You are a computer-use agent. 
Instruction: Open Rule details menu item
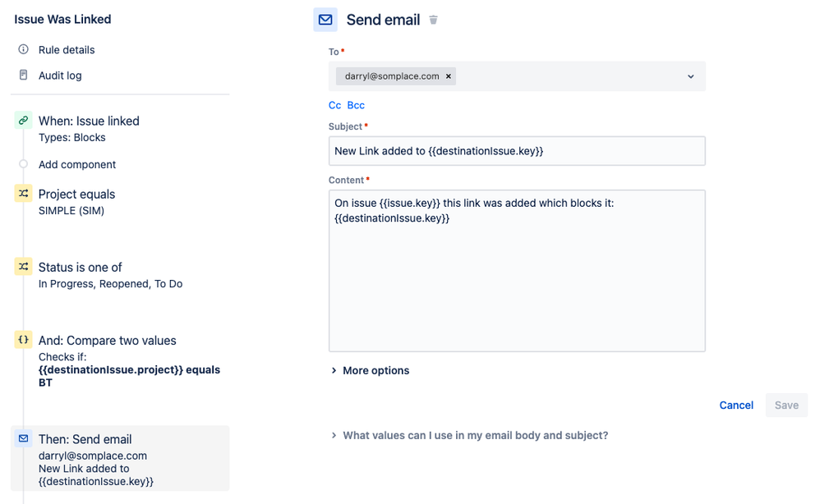[67, 50]
